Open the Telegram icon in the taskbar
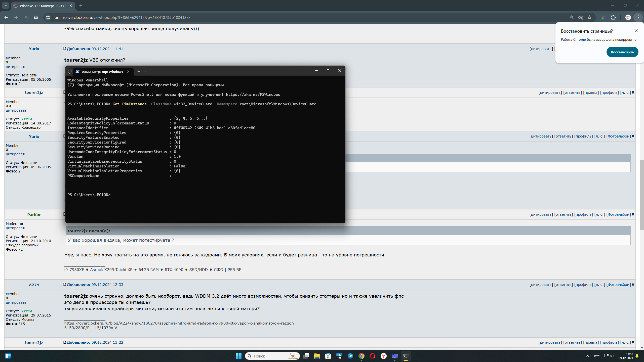 (x=350, y=356)
